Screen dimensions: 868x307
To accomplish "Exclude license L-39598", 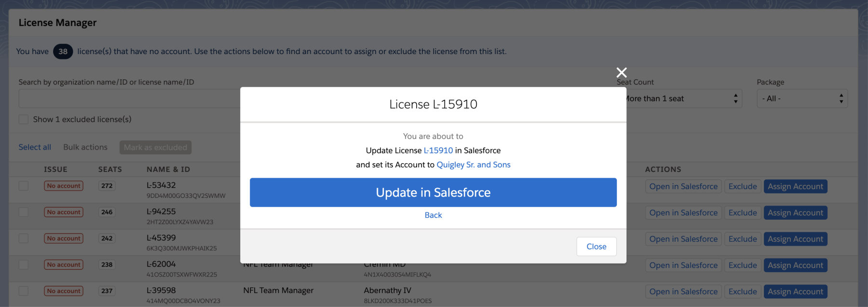I will 743,292.
